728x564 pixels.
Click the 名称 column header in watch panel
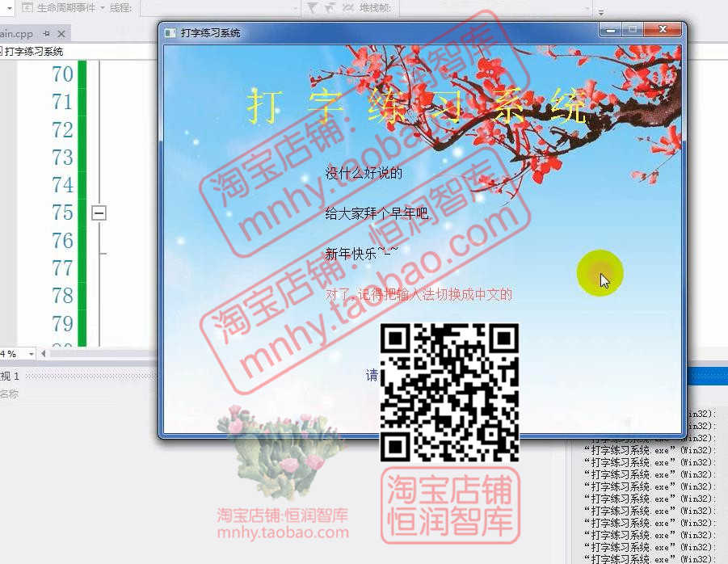(x=9, y=394)
